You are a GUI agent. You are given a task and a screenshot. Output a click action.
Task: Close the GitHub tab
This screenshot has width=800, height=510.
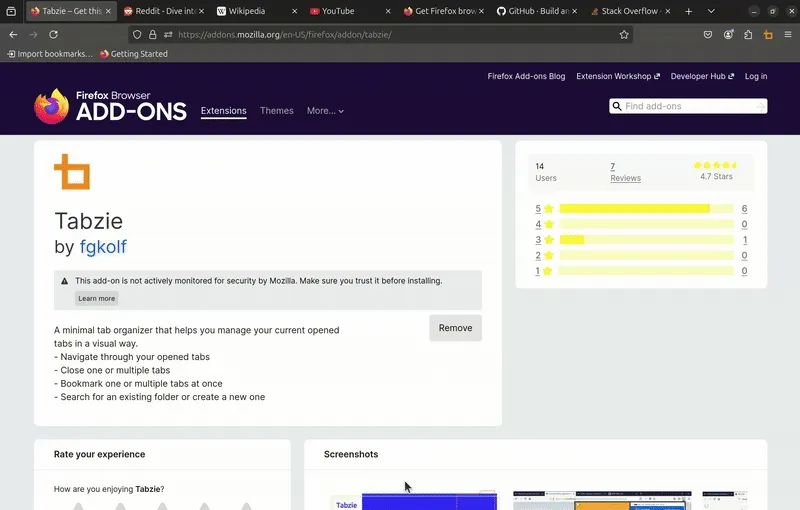(574, 11)
